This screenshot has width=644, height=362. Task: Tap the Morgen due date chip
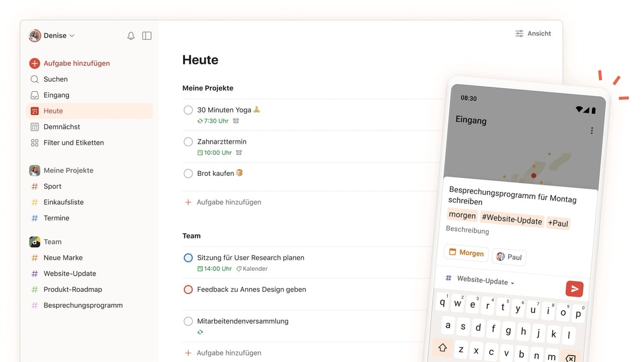pos(466,253)
